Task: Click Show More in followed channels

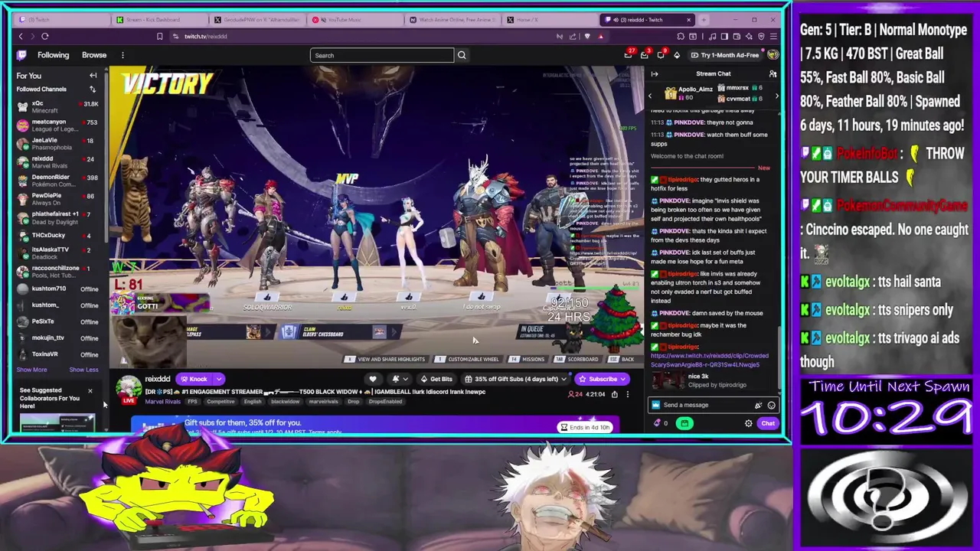Action: tap(31, 370)
